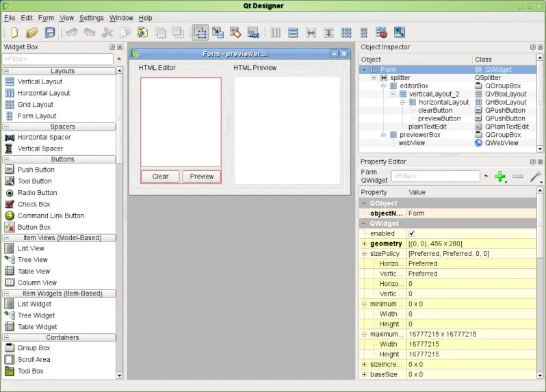Collapse the sizePolicy property group
Viewport: 546px width, 392px height.
pyautogui.click(x=365, y=254)
